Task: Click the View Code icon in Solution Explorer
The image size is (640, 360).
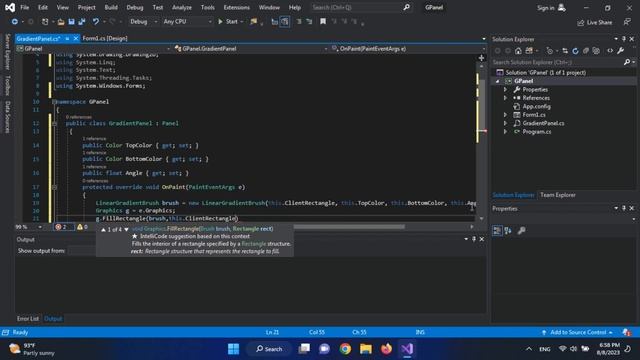Action: click(x=610, y=51)
